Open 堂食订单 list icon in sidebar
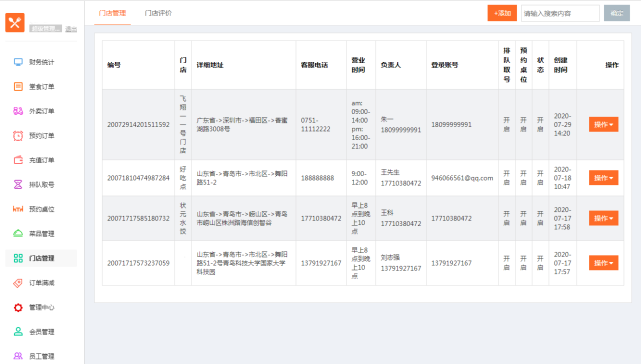Screen dimensions: 641x364 point(18,86)
